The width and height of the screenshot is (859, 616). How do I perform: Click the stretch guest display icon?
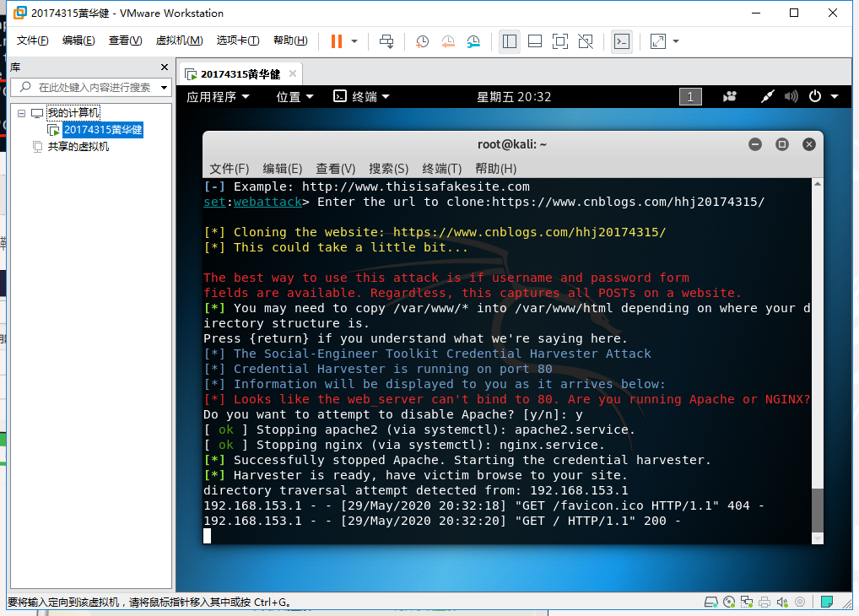point(658,41)
